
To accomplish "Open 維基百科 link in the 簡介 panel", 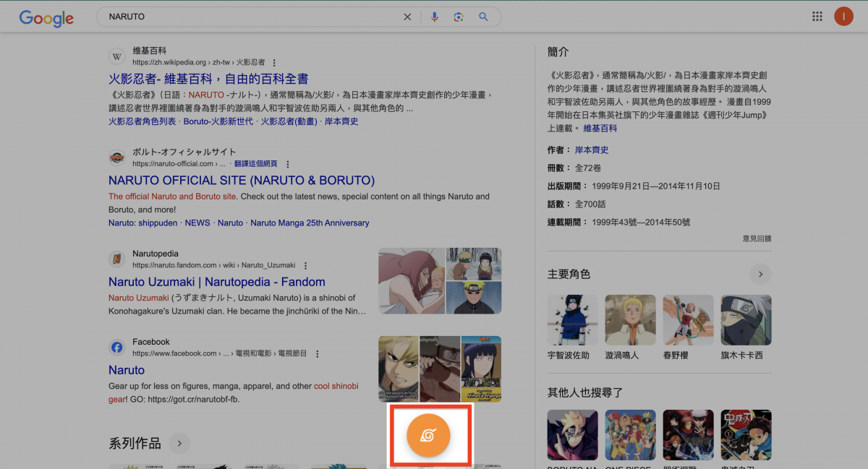I will [x=600, y=128].
